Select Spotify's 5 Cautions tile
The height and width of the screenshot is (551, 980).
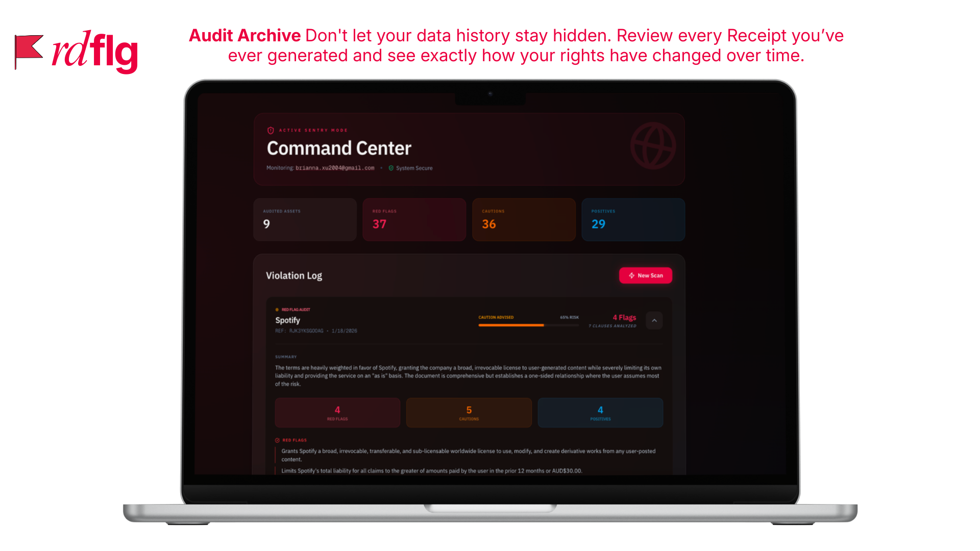tap(469, 413)
